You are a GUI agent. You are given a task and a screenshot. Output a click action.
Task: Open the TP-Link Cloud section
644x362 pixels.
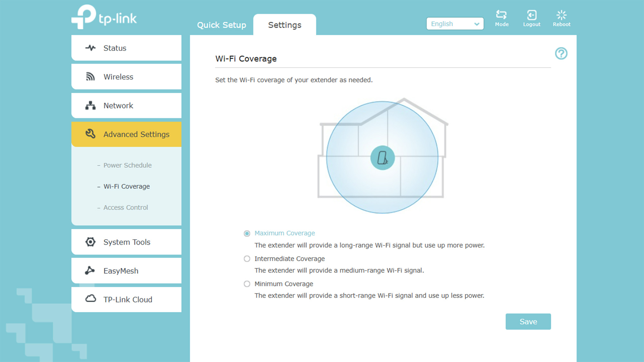click(x=126, y=300)
